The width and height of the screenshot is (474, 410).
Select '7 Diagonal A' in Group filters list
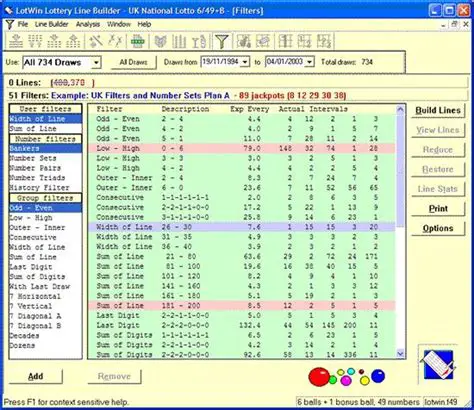[x=45, y=316]
